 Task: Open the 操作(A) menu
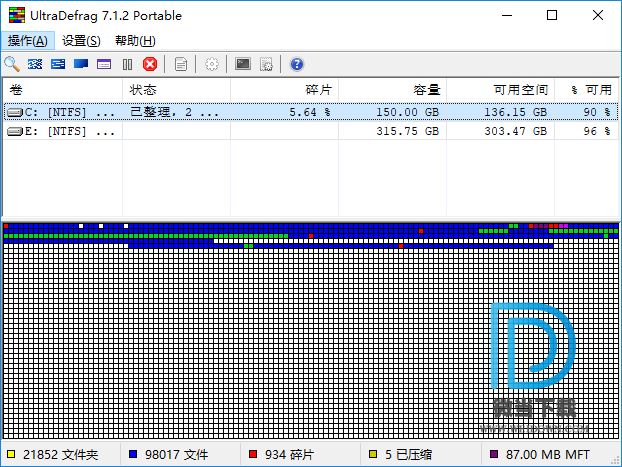pyautogui.click(x=28, y=40)
